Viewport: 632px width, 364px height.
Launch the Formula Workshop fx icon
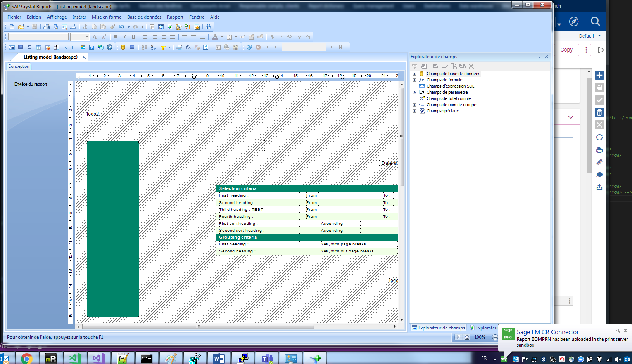pos(188,47)
